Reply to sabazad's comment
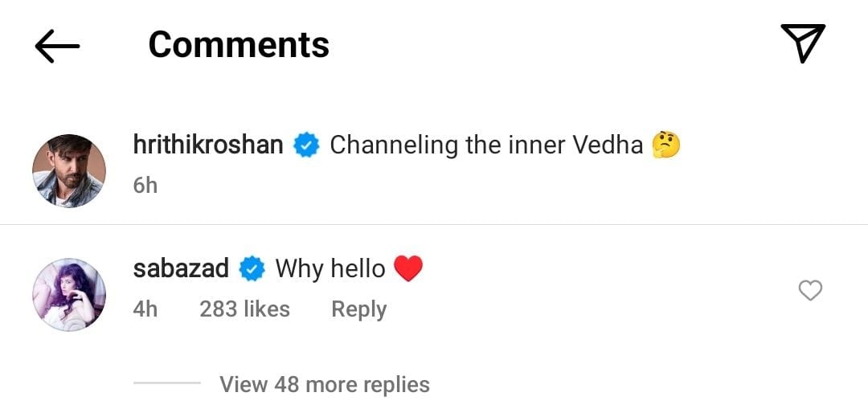 point(358,309)
